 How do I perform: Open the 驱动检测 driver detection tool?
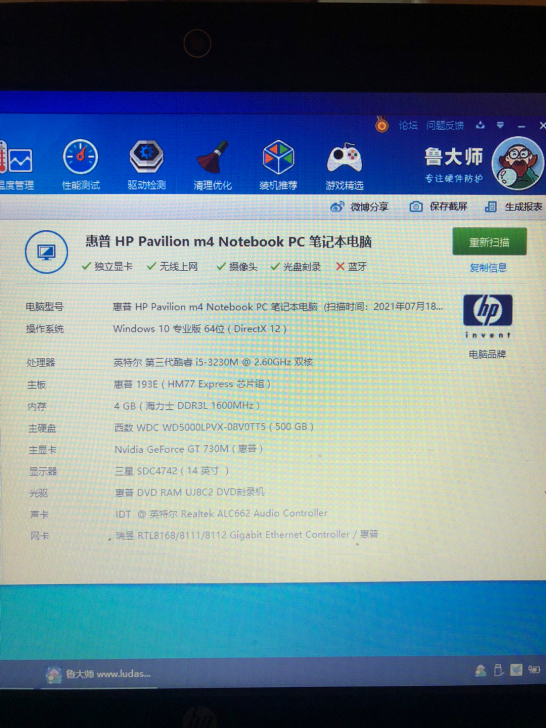(146, 165)
